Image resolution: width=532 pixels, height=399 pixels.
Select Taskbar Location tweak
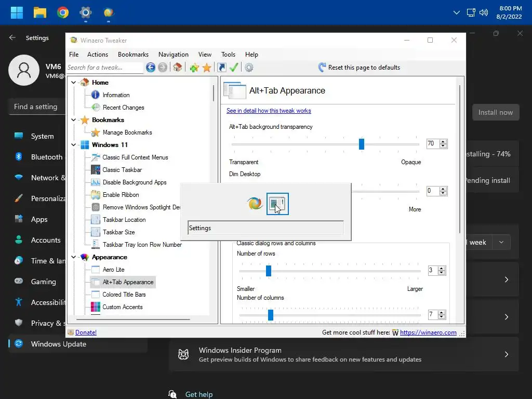(x=124, y=220)
